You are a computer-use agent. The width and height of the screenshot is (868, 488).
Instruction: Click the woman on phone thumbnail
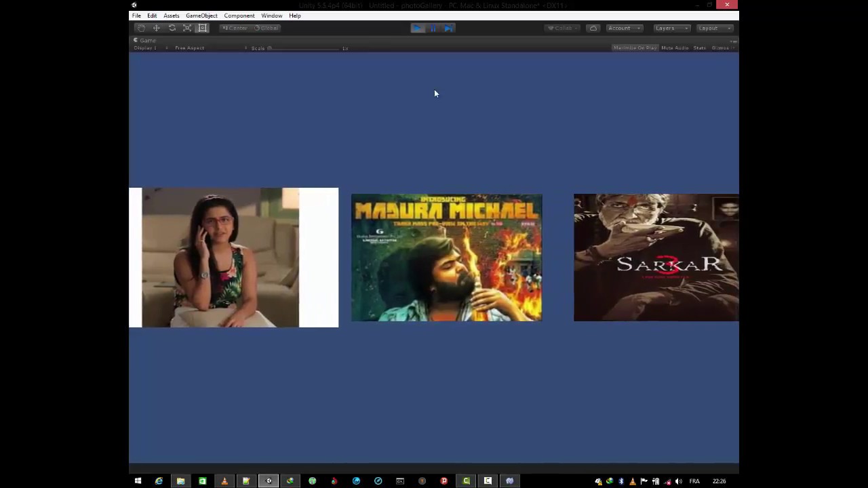pos(233,258)
